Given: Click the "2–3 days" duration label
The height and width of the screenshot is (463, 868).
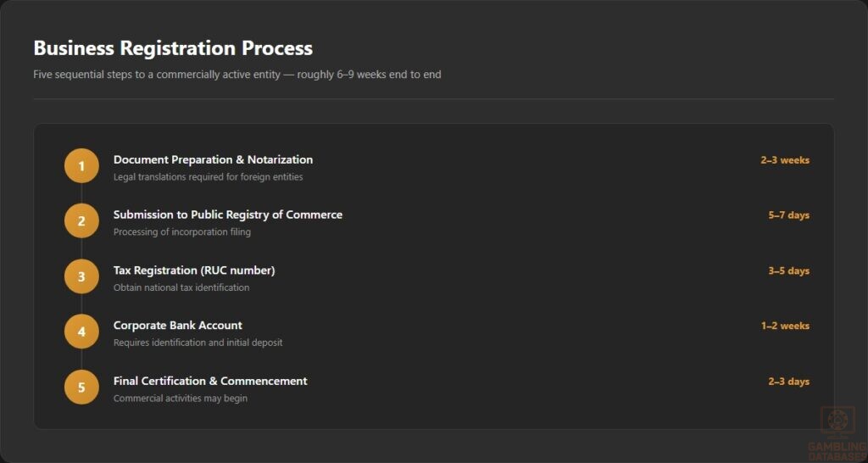Looking at the screenshot, I should coord(789,382).
